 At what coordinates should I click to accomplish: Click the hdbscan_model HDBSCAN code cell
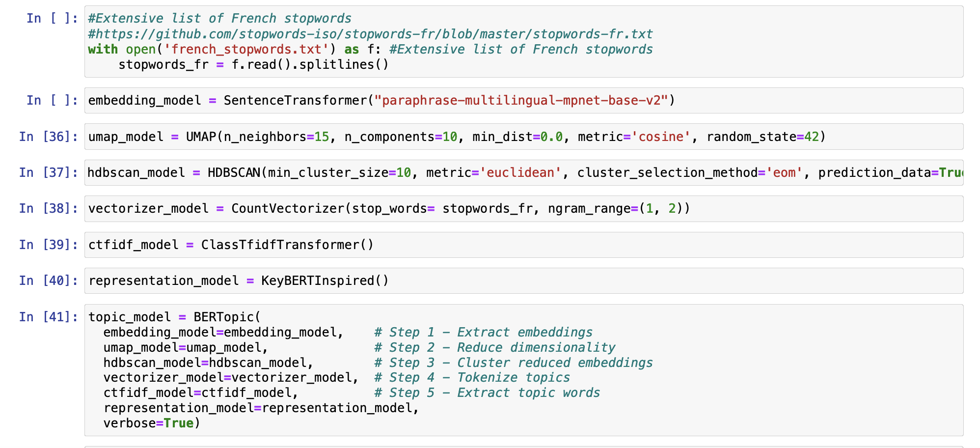pyautogui.click(x=523, y=172)
